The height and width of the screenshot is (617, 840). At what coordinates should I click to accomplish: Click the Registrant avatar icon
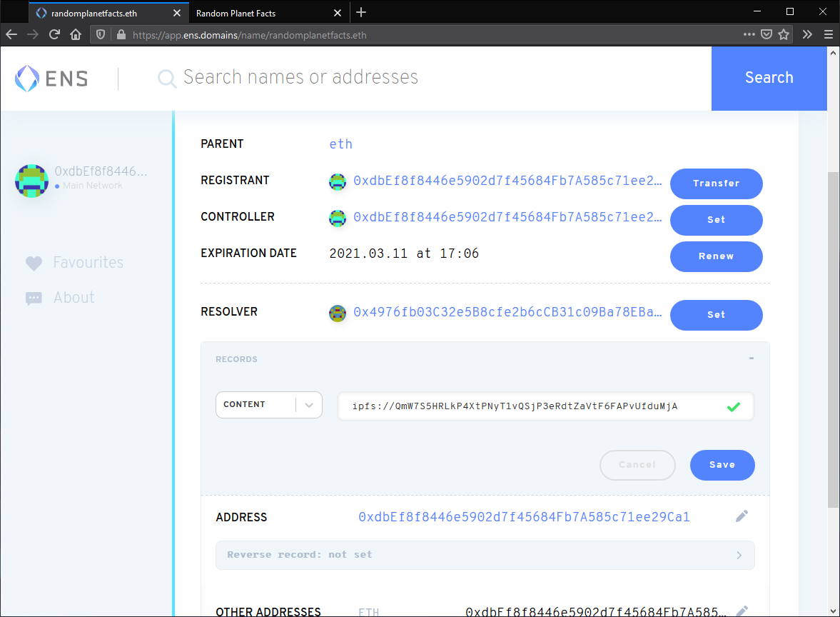pos(337,181)
